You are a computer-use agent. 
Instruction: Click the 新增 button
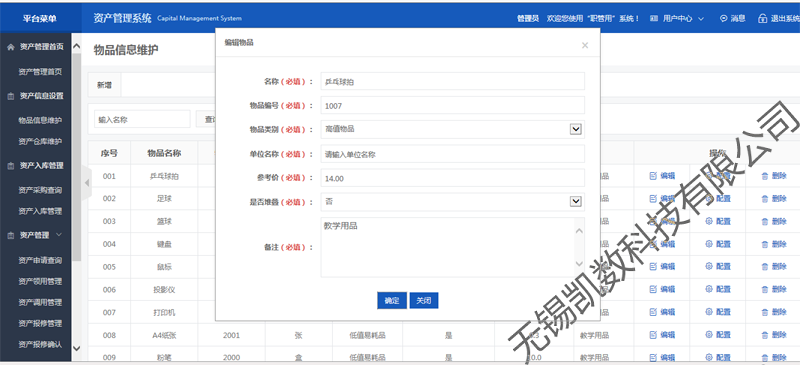(105, 85)
